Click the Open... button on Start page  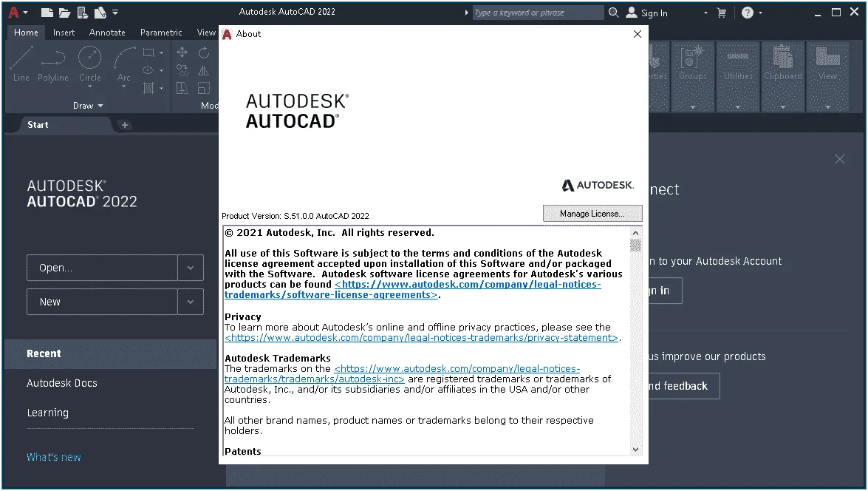click(x=103, y=268)
